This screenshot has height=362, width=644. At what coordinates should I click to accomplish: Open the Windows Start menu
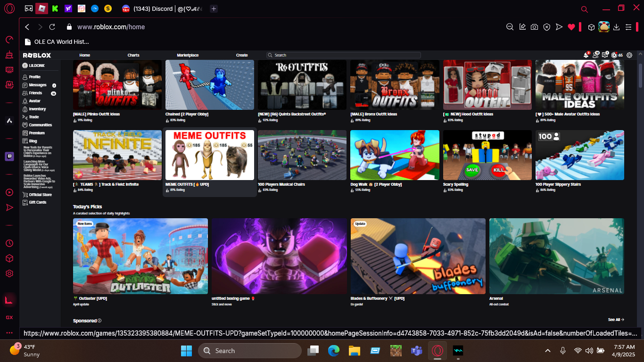(186, 351)
